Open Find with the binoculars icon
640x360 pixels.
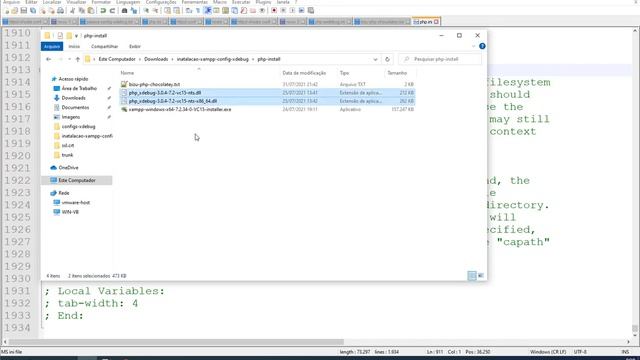tap(124, 11)
